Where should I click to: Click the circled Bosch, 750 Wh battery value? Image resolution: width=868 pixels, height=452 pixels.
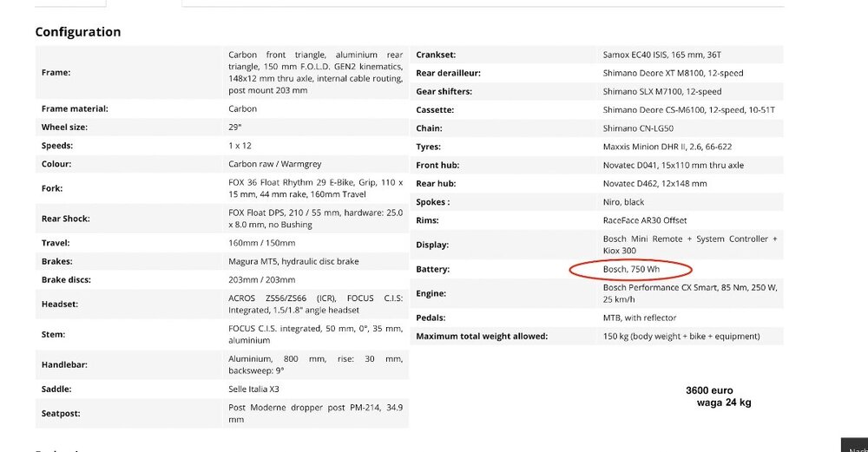[x=631, y=269]
